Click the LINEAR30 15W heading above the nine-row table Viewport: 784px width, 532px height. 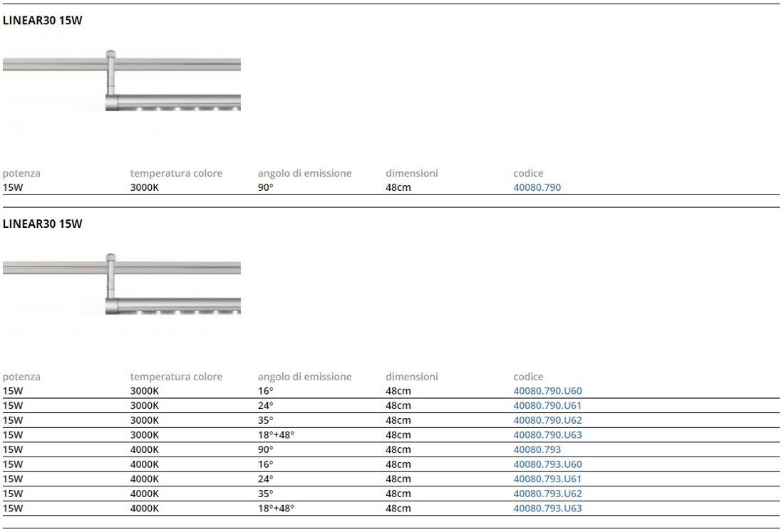43,224
